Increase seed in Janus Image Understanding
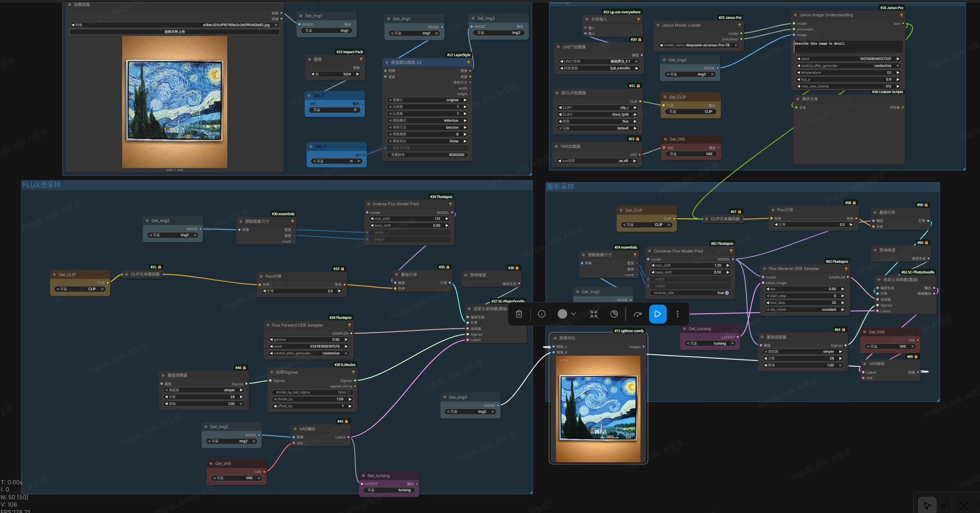The height and width of the screenshot is (513, 980). [898, 59]
